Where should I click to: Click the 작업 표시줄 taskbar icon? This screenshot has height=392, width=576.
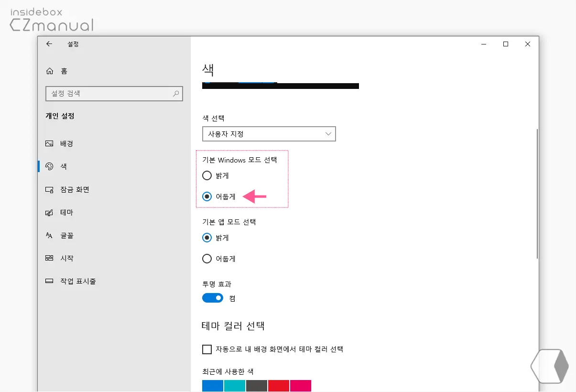coord(49,281)
